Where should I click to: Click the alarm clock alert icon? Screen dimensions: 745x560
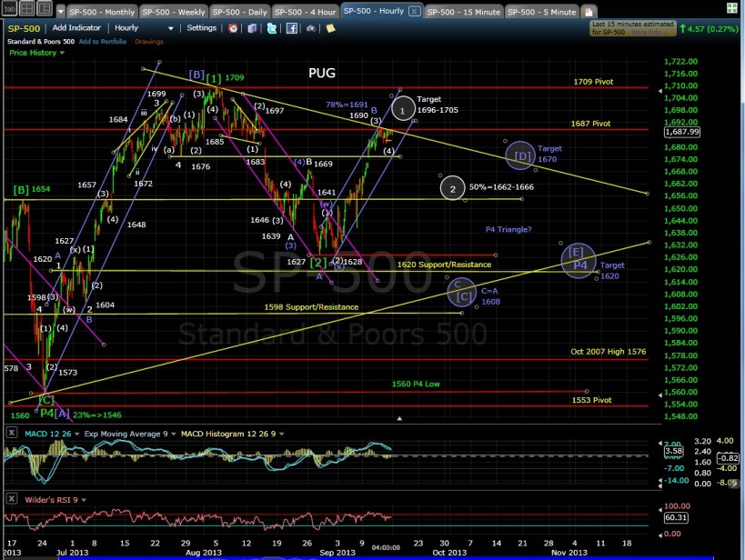[233, 28]
